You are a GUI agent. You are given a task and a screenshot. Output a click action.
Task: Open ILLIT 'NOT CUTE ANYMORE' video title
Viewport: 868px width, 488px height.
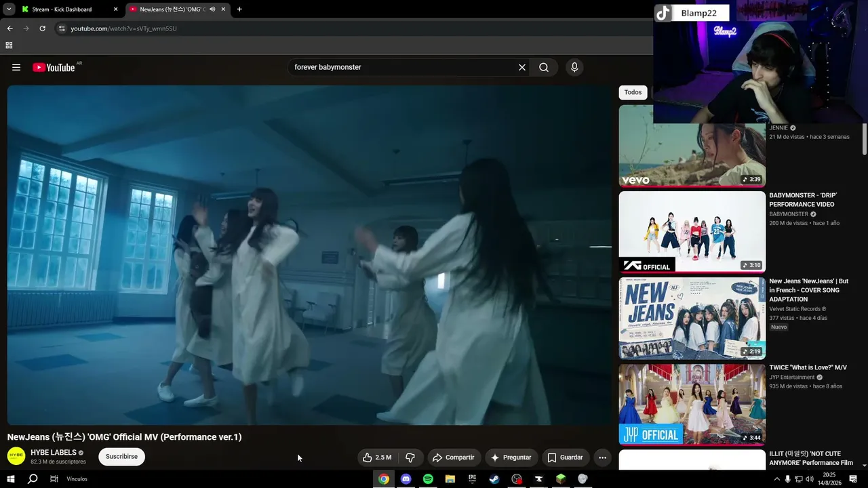pyautogui.click(x=811, y=458)
